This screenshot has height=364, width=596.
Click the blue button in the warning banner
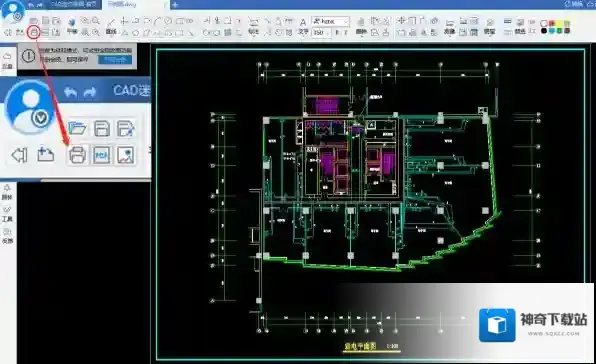click(115, 60)
